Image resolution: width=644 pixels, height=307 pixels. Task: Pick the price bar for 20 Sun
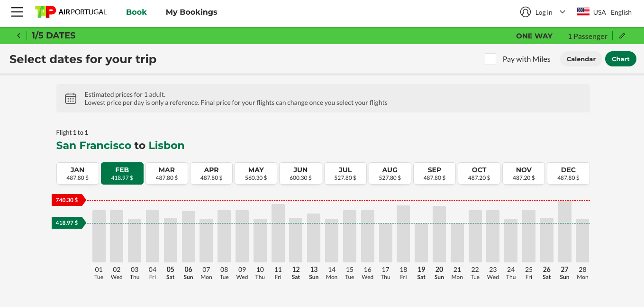point(439,234)
